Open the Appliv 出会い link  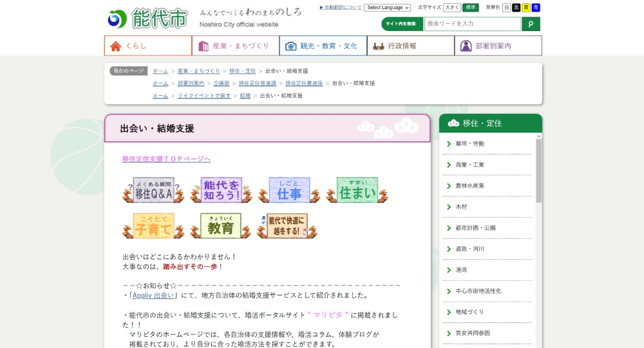(x=153, y=295)
